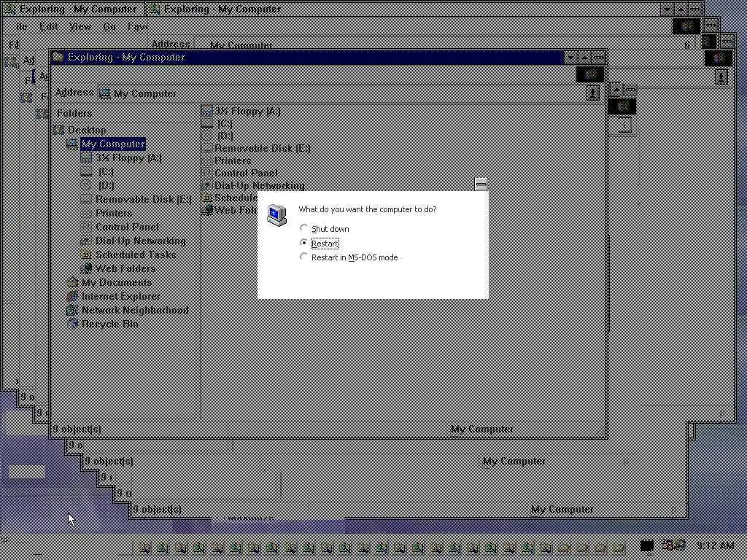This screenshot has width=747, height=560.
Task: Click "9 object(s)" in front window status bar
Action: 77,429
